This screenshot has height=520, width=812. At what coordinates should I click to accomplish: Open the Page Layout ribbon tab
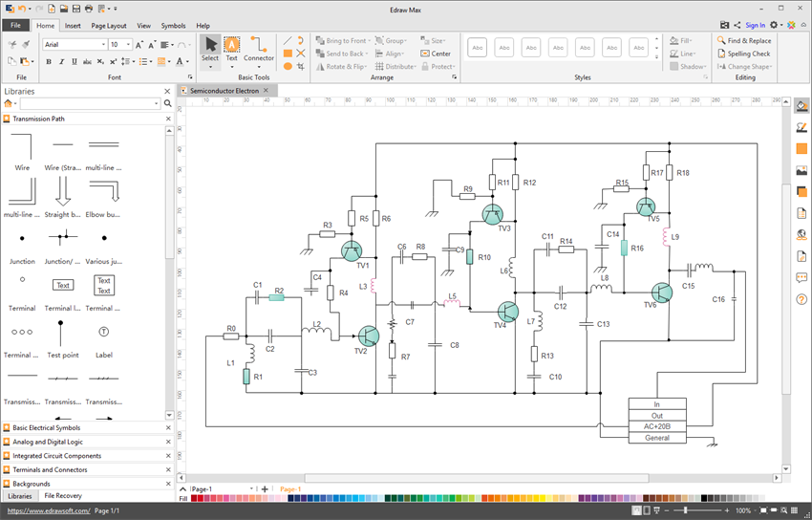[x=108, y=26]
